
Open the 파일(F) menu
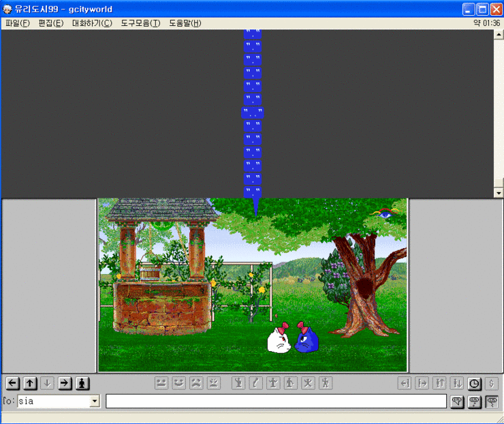click(18, 23)
